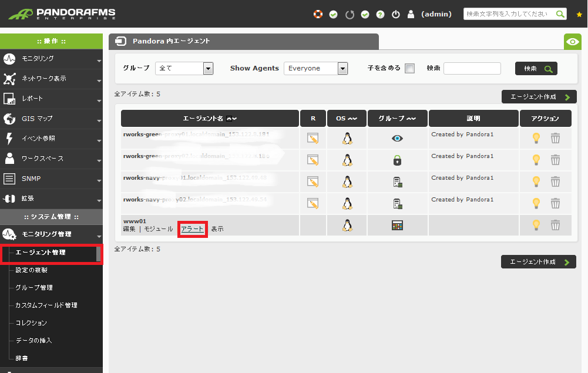Click the eye group icon for rworks-green-proxy01
Viewport: 588px width, 373px height.
click(397, 138)
